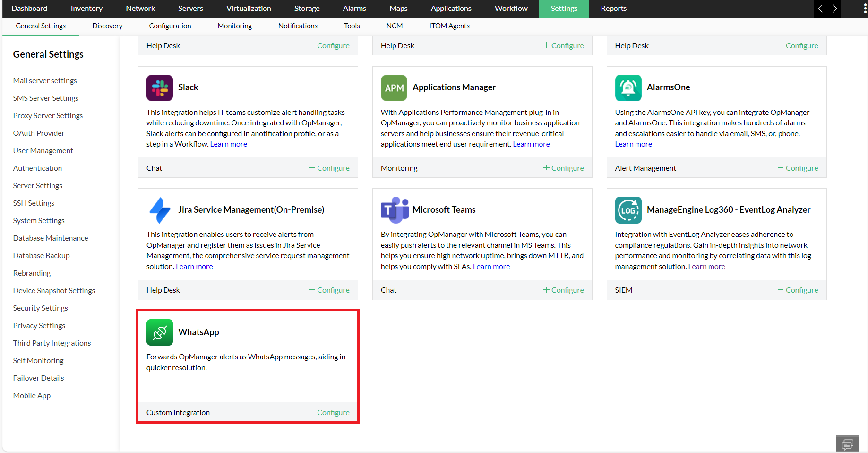Image resolution: width=868 pixels, height=453 pixels.
Task: Open the vertical dots more menu
Action: coord(865,9)
